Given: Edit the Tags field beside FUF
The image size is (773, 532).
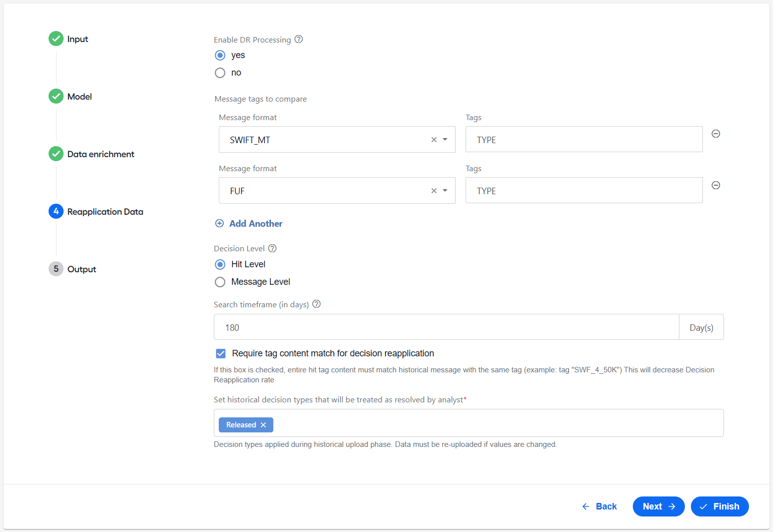Looking at the screenshot, I should pyautogui.click(x=584, y=190).
